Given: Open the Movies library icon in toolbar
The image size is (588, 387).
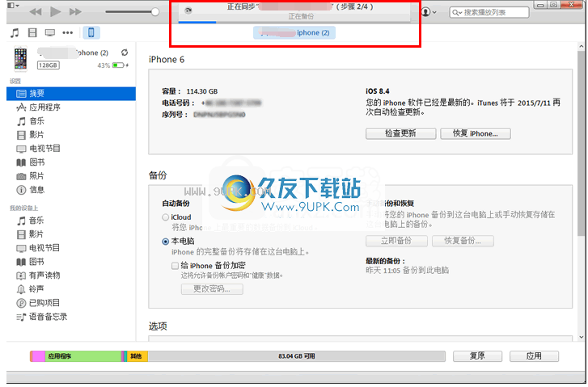Looking at the screenshot, I should (x=32, y=33).
